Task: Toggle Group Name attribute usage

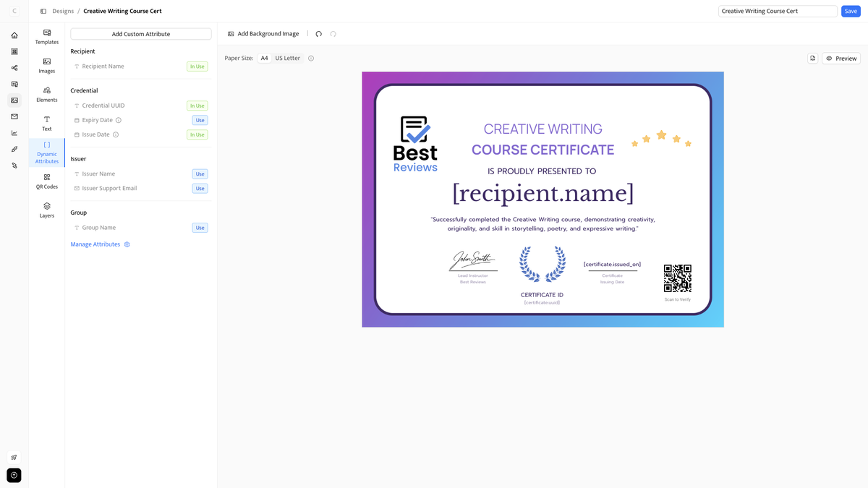Action: pos(200,227)
